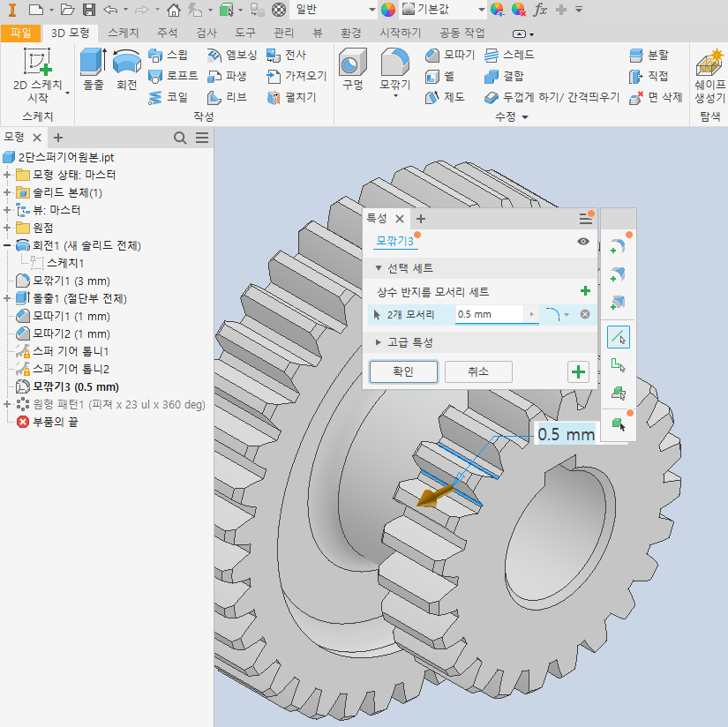Select the 스레드 (Thread) tool
The image size is (728, 727).
click(x=509, y=56)
